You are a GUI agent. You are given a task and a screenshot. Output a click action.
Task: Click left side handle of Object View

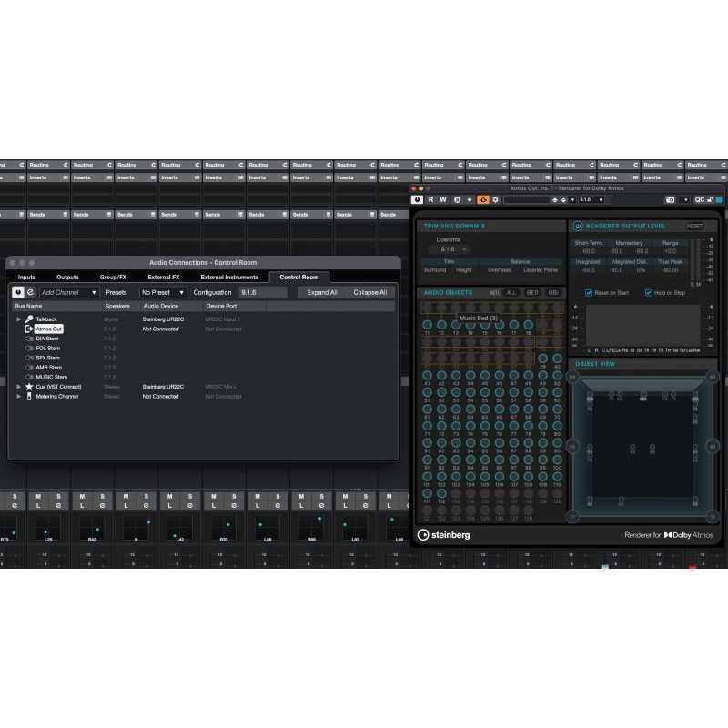coord(572,447)
